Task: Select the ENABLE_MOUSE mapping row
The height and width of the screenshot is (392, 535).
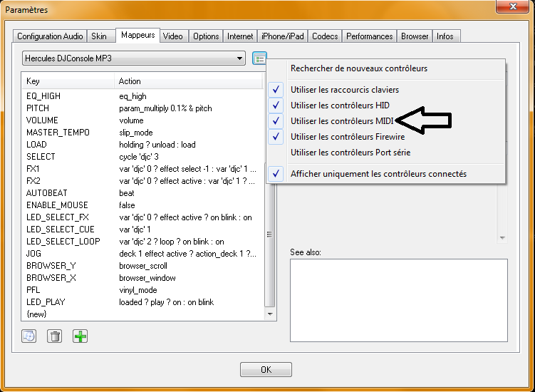Action: pos(143,205)
